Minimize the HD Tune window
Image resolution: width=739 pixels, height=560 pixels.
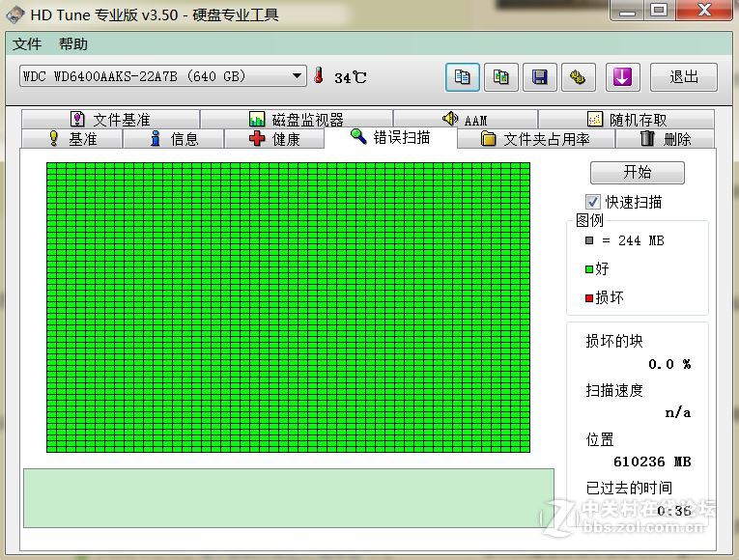[x=627, y=11]
